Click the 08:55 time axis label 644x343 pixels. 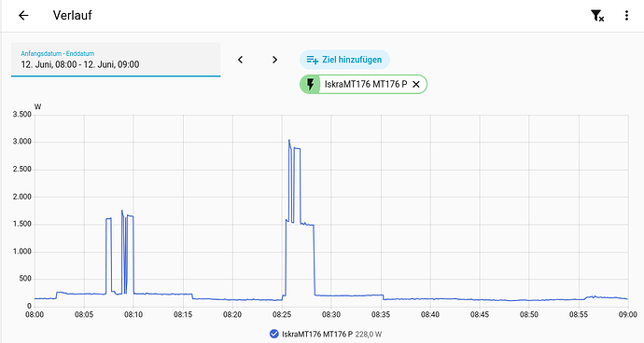click(579, 315)
